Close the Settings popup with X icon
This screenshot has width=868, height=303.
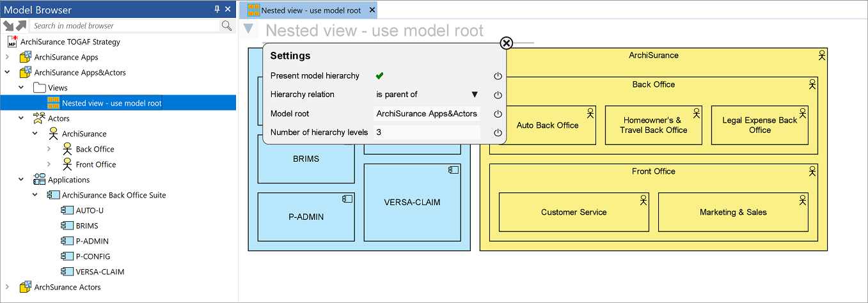tap(506, 43)
